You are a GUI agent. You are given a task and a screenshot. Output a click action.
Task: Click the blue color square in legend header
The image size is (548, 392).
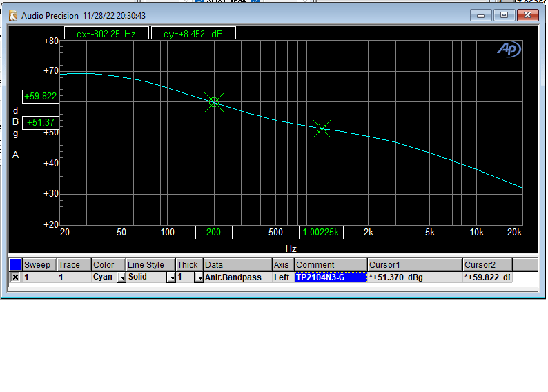point(15,264)
